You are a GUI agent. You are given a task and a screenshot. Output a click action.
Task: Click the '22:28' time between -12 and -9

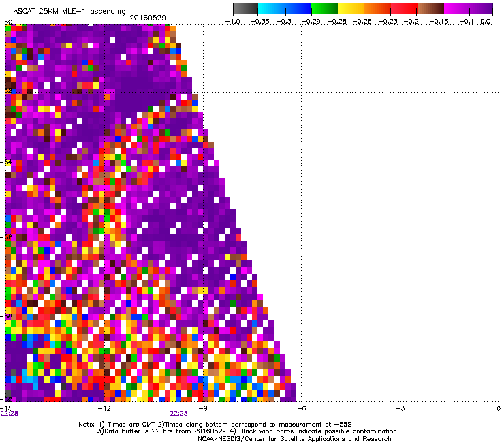pyautogui.click(x=178, y=414)
